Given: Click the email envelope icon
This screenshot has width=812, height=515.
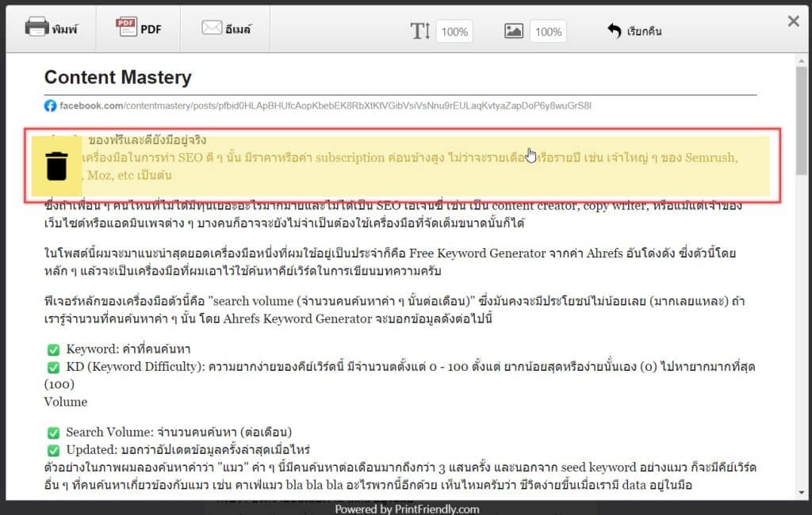Looking at the screenshot, I should click(211, 28).
